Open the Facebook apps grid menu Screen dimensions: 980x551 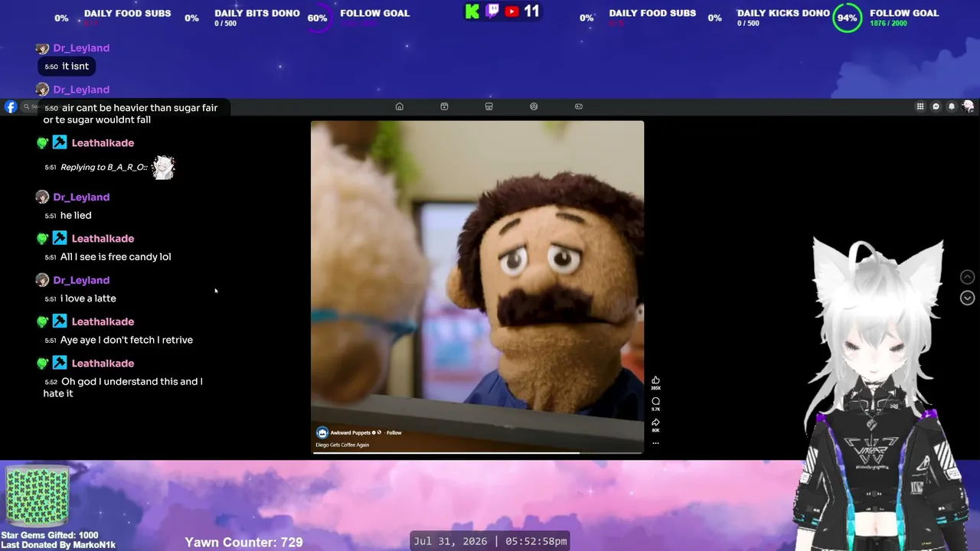(x=920, y=106)
